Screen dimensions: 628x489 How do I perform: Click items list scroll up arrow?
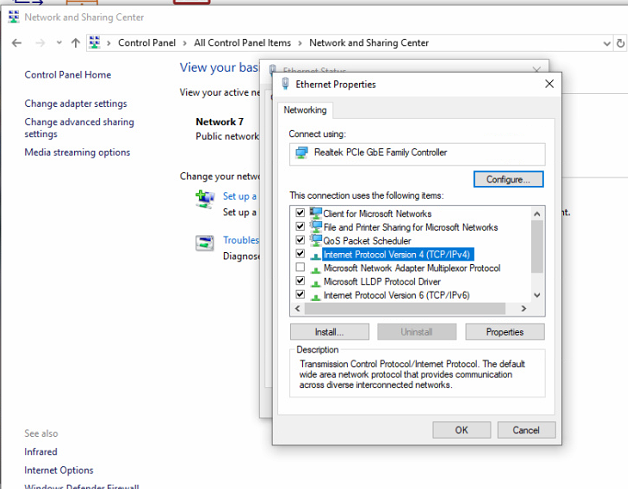(537, 214)
